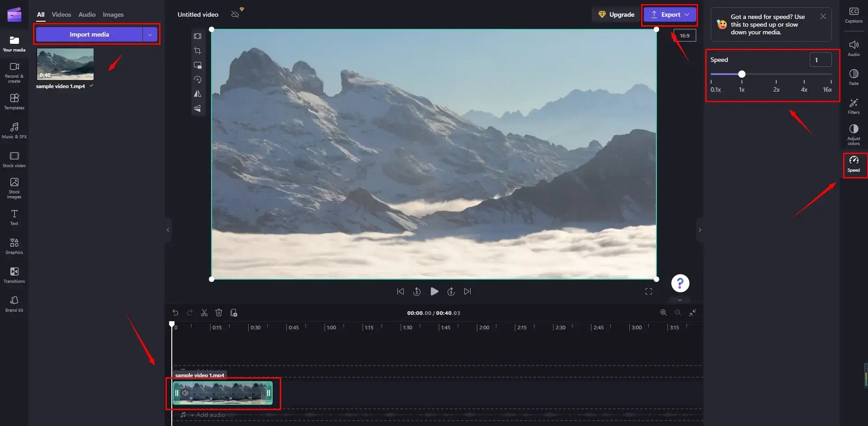Screen dimensions: 868x426
Task: Open the Music & SFX library
Action: (x=14, y=131)
